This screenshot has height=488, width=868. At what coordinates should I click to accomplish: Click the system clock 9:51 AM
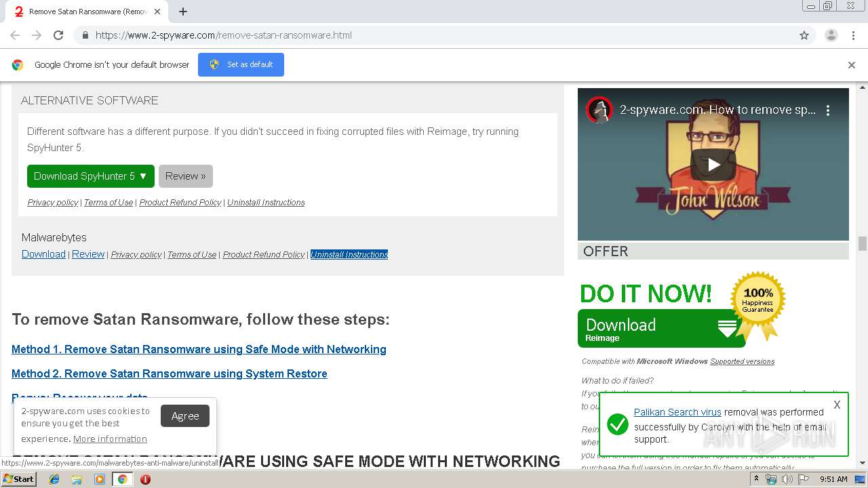point(833,479)
